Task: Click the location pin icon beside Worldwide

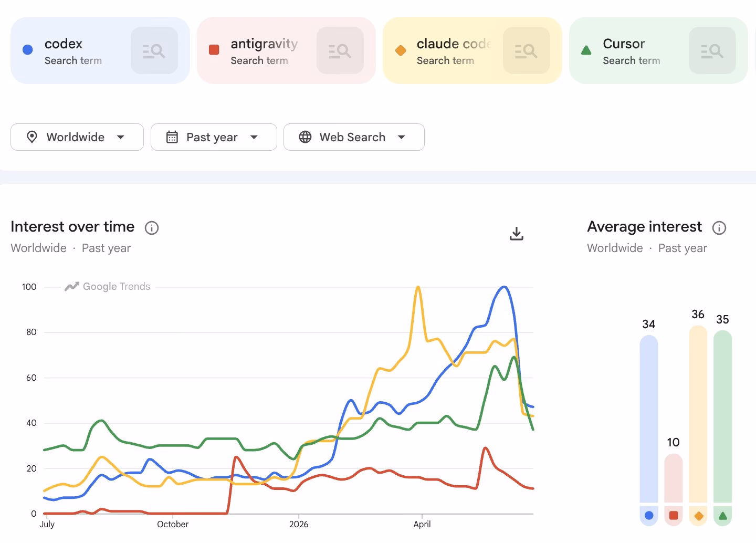Action: pyautogui.click(x=32, y=137)
